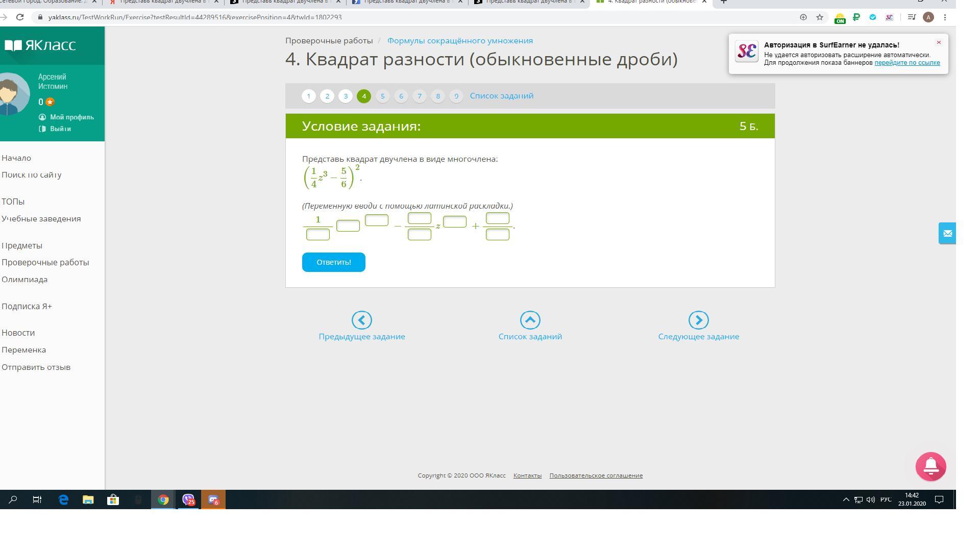Select current exercise number 4
This screenshot has height=551, width=980.
364,96
